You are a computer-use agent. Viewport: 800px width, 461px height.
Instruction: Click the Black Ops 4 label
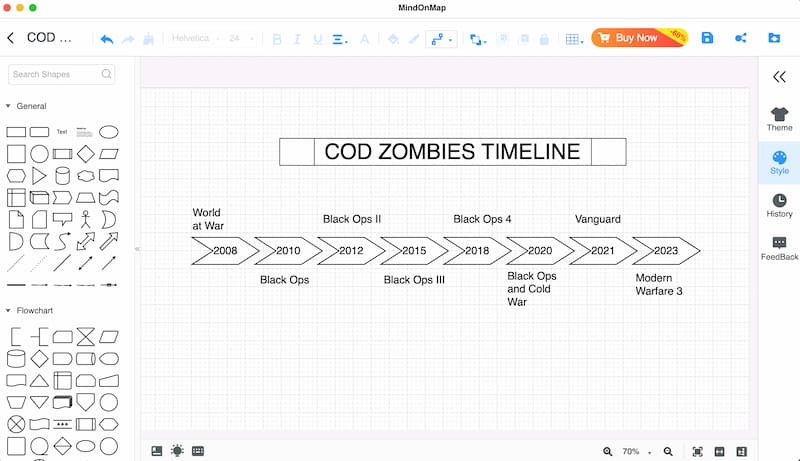click(x=482, y=219)
